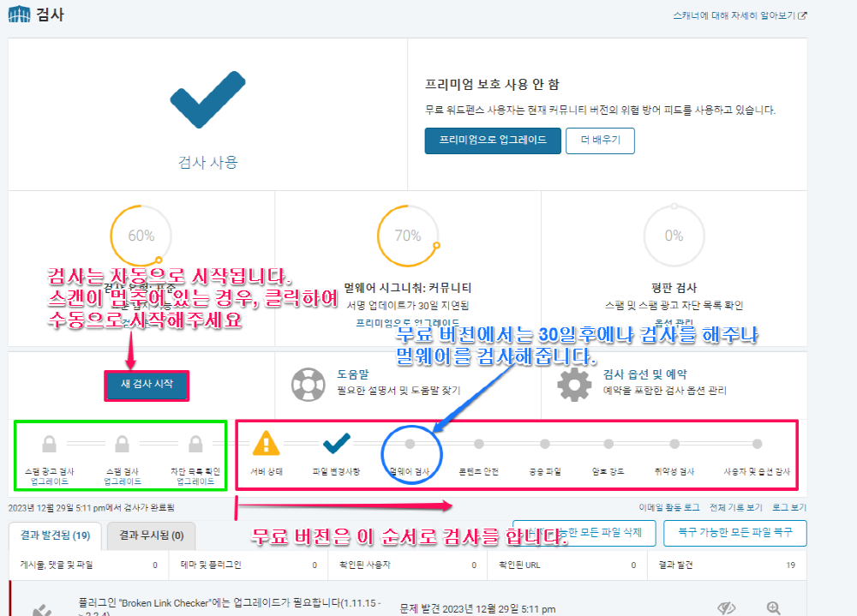Image resolution: width=857 pixels, height=616 pixels.
Task: Select the 테마 및 플러그인 result count
Action: pos(249,565)
